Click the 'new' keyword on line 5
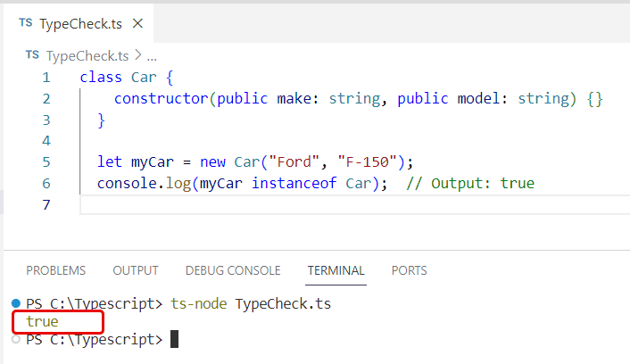Viewport: 630px width, 364px height. click(212, 161)
